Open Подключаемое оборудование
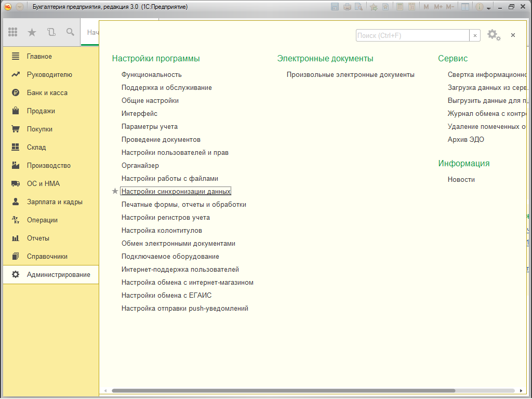The height and width of the screenshot is (399, 532). coord(170,257)
